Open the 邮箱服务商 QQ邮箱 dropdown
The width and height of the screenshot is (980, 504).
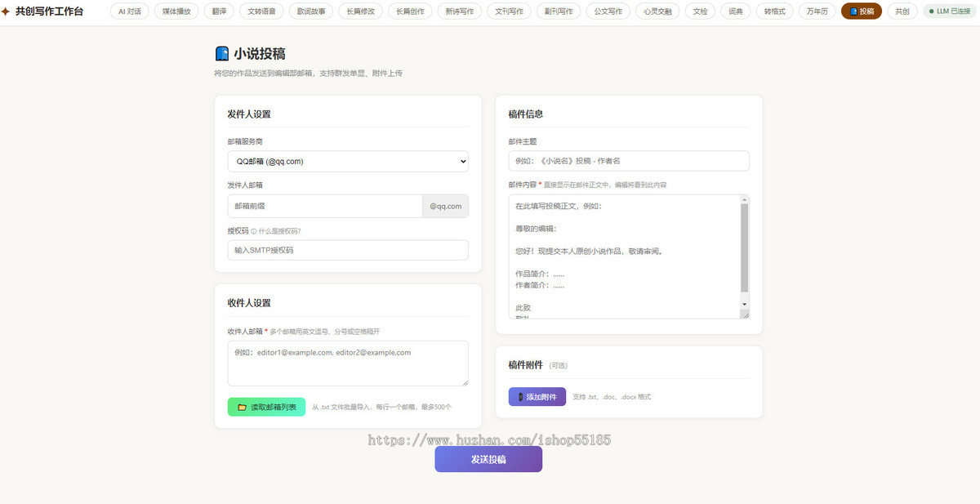point(348,162)
